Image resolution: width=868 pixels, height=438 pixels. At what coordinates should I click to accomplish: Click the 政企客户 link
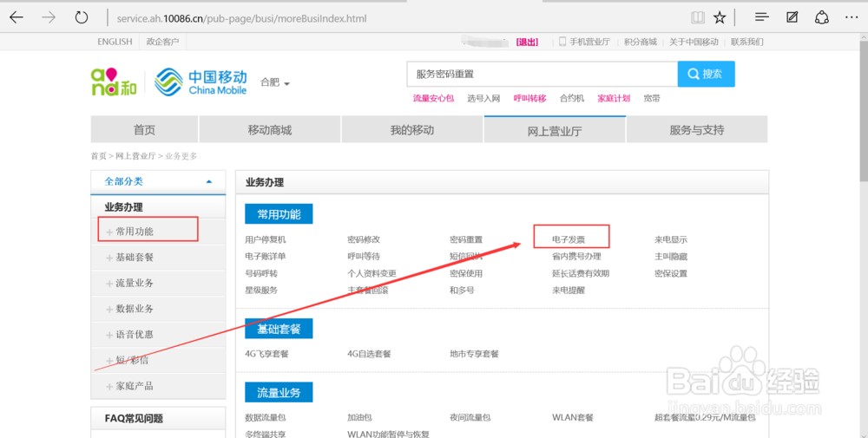[x=163, y=42]
